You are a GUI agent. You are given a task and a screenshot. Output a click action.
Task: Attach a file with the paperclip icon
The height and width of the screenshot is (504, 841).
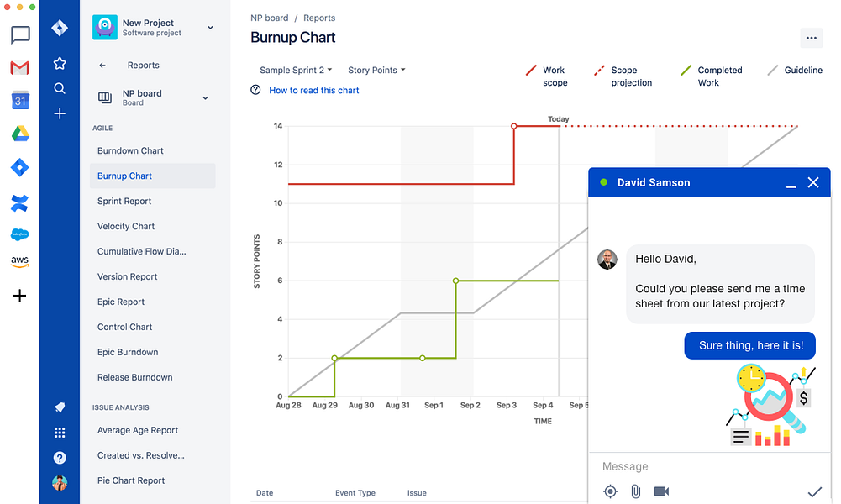pyautogui.click(x=635, y=491)
